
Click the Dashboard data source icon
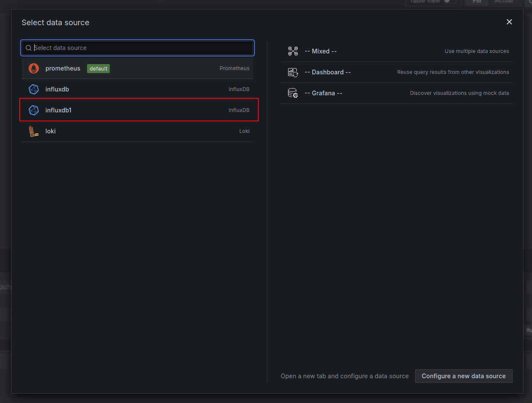point(293,72)
